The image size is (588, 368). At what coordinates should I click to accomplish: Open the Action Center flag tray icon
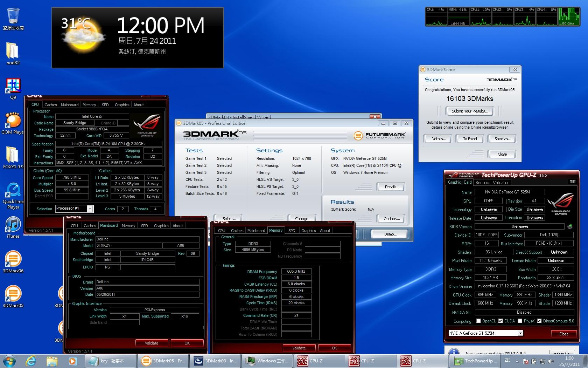(x=525, y=361)
